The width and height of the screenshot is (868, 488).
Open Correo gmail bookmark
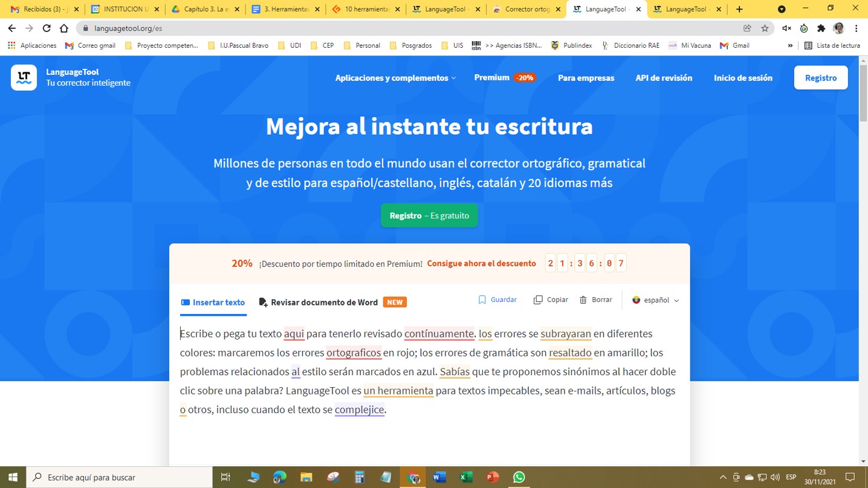pyautogui.click(x=90, y=45)
